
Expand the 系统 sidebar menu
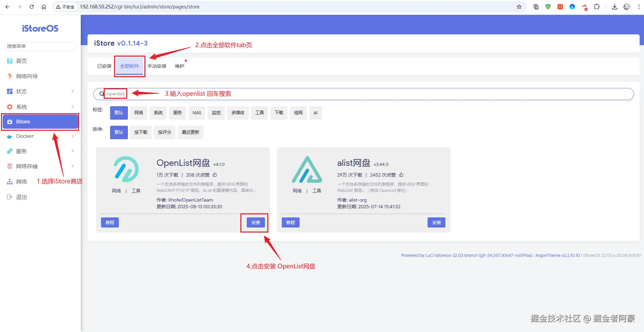pyautogui.click(x=40, y=107)
